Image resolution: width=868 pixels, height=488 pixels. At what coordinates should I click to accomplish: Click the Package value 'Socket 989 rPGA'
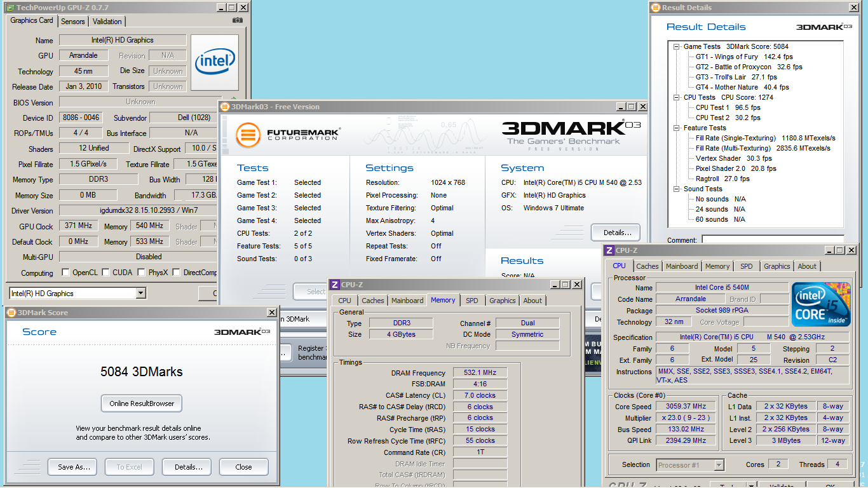(x=722, y=311)
